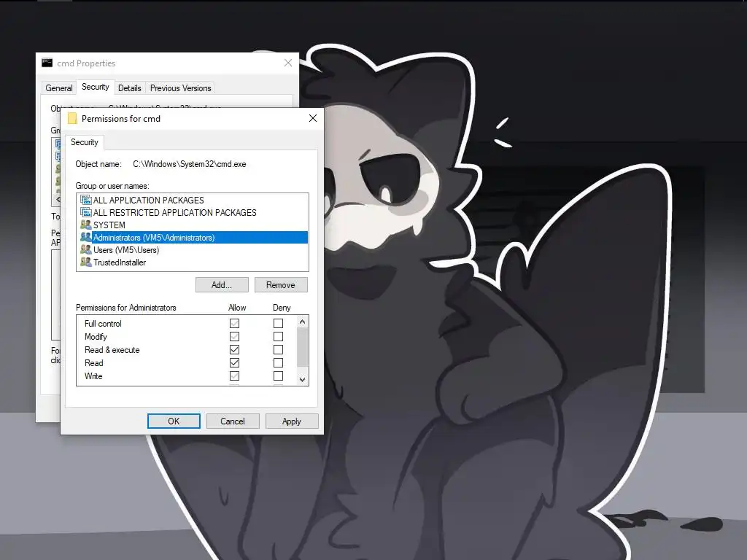Open Previous Versions tab in cmd Properties
This screenshot has height=560, width=747.
[181, 88]
